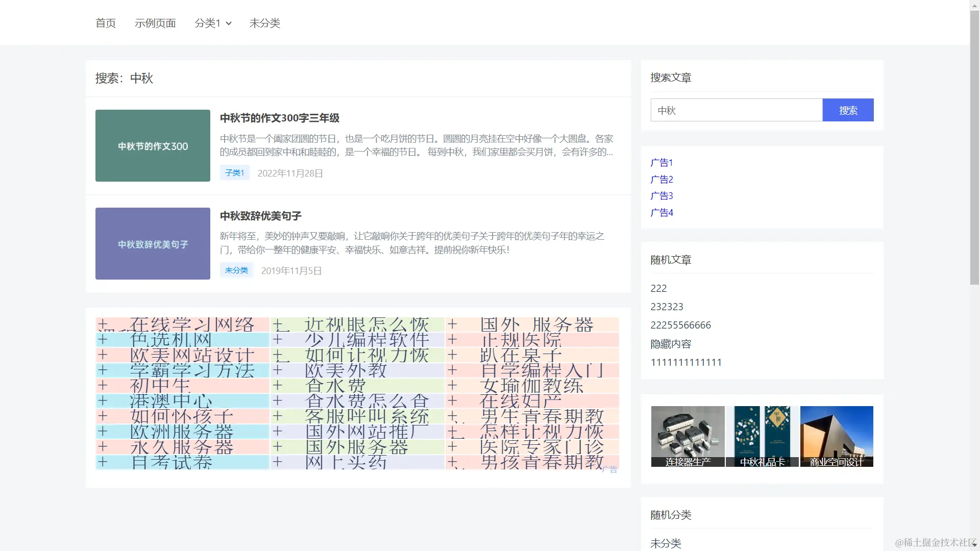This screenshot has height=551, width=980.
Task: Open the 广告1 link
Action: (661, 163)
